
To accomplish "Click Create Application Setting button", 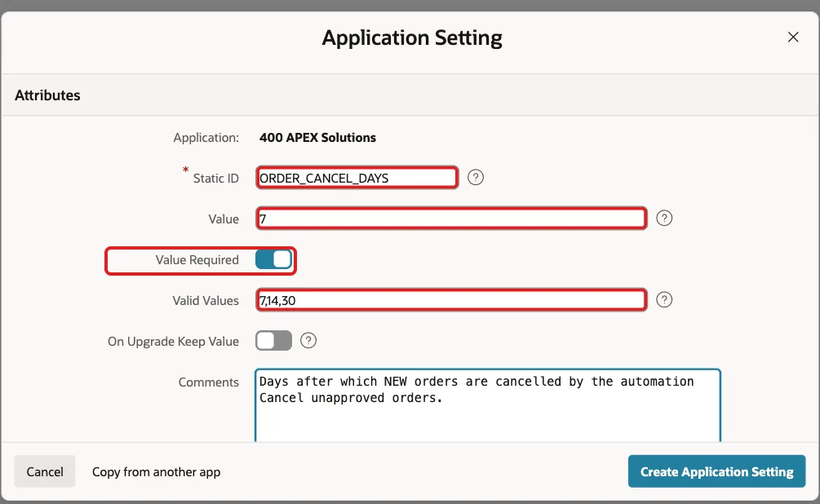I will 716,471.
